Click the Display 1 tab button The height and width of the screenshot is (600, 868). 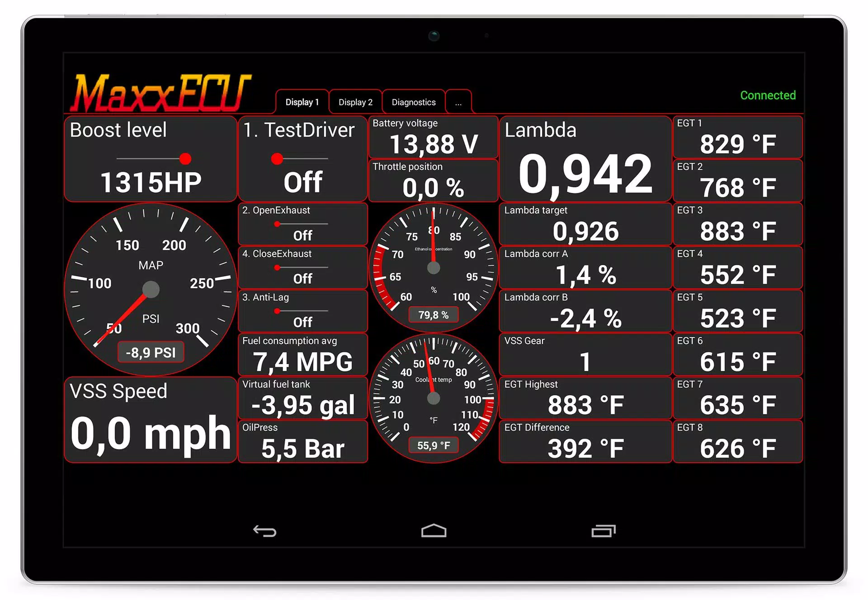click(301, 102)
